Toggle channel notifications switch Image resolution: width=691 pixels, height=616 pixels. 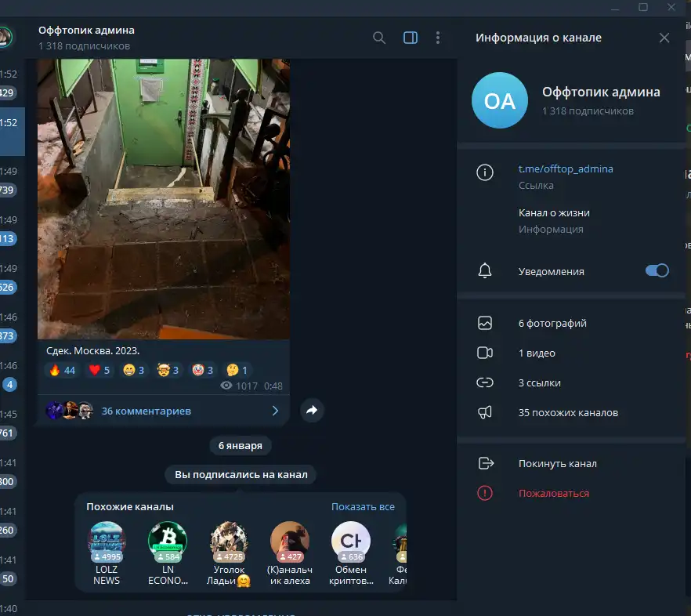point(657,270)
